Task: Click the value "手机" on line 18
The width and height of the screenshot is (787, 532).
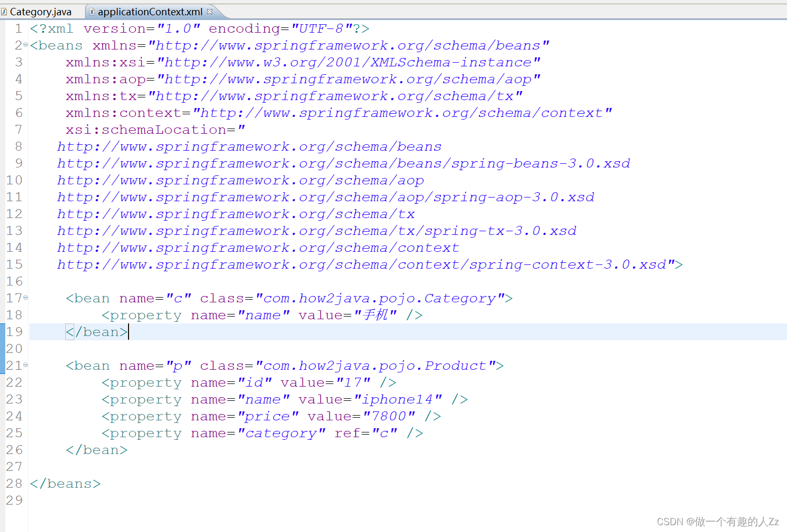Action: click(376, 315)
